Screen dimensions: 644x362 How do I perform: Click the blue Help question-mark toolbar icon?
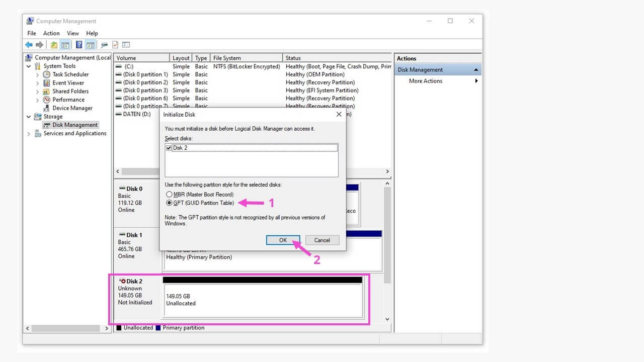tap(79, 45)
